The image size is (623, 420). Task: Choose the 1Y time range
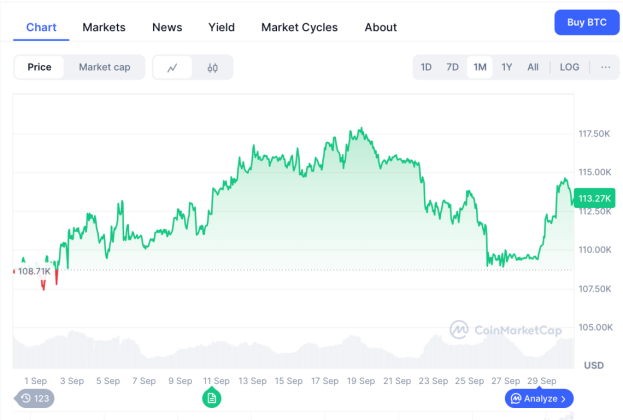507,67
